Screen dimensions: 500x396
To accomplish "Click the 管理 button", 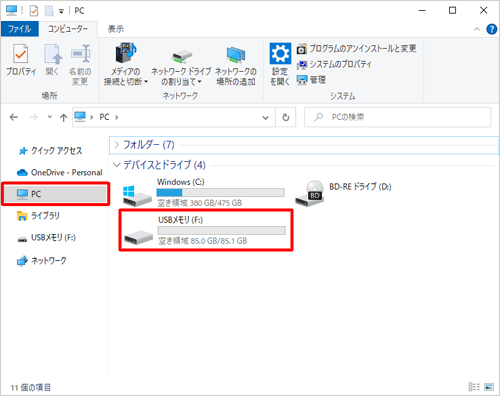I will tap(311, 80).
